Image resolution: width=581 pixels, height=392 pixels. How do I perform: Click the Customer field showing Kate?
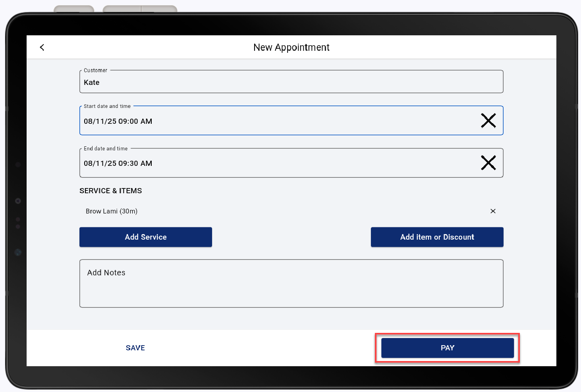pyautogui.click(x=291, y=82)
